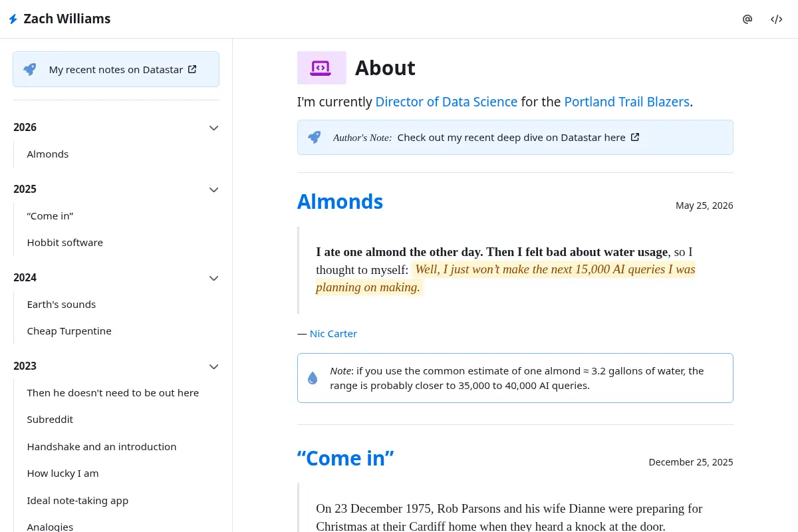Select Cheap Turpentine sidebar entry
Screen dimensions: 798x532
click(69, 331)
